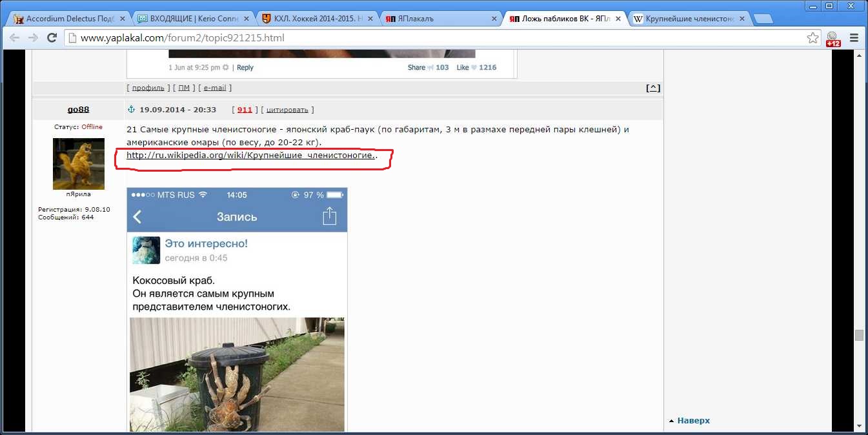Click the Reply link under the post
This screenshot has height=435, width=868.
pos(245,67)
